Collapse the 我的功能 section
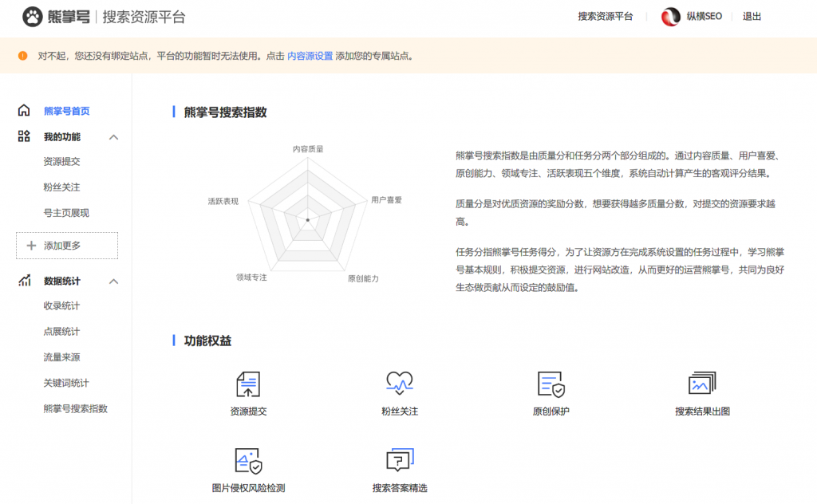The width and height of the screenshot is (817, 504). point(113,136)
